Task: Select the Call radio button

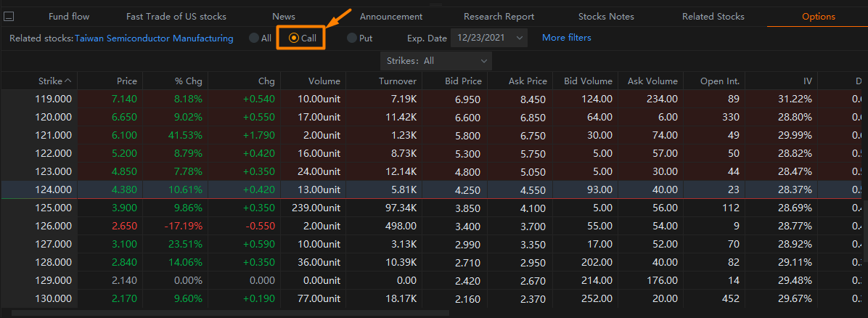Action: pyautogui.click(x=294, y=38)
